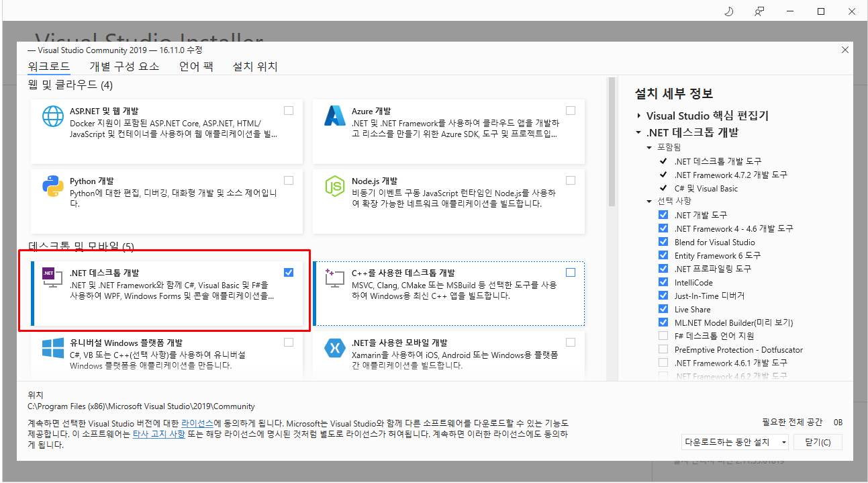Click the C:\Program Files (x86) install path text
868x483 pixels.
tap(141, 406)
